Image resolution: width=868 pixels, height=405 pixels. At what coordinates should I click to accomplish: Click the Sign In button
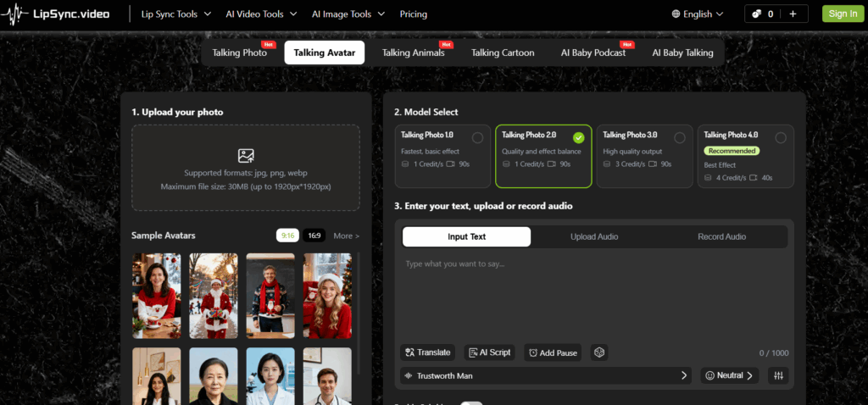click(x=842, y=14)
